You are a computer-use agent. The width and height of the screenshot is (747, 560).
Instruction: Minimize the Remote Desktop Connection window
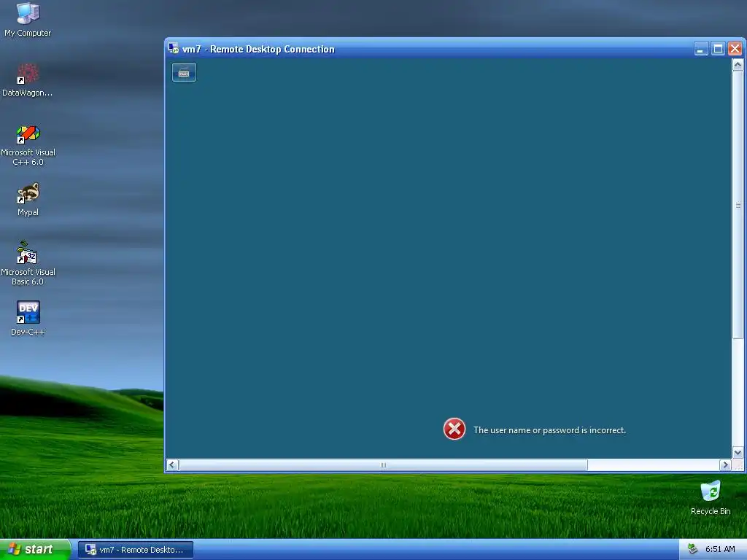pyautogui.click(x=701, y=49)
